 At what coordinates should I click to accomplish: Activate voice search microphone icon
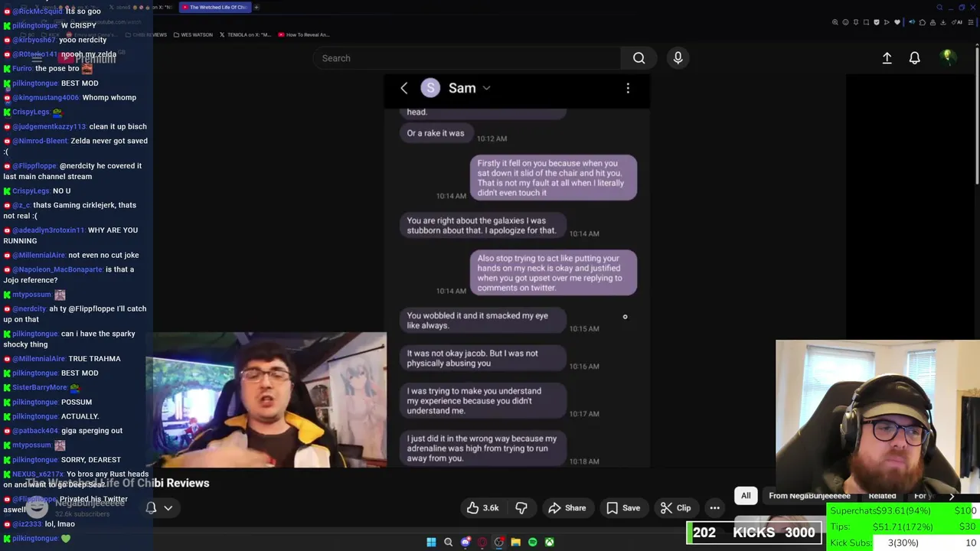tap(678, 58)
